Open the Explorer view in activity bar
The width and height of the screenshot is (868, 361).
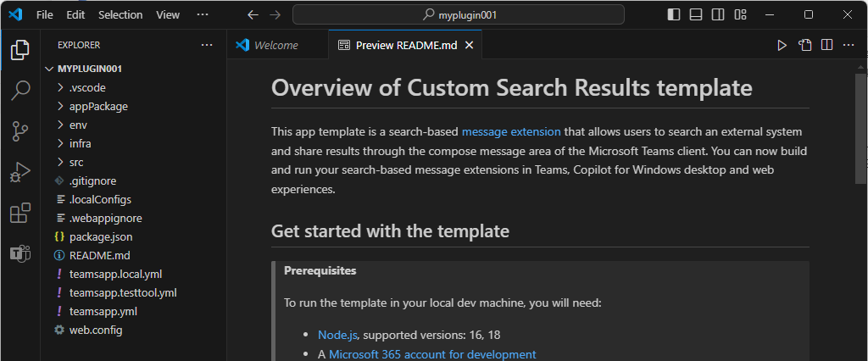pyautogui.click(x=20, y=50)
